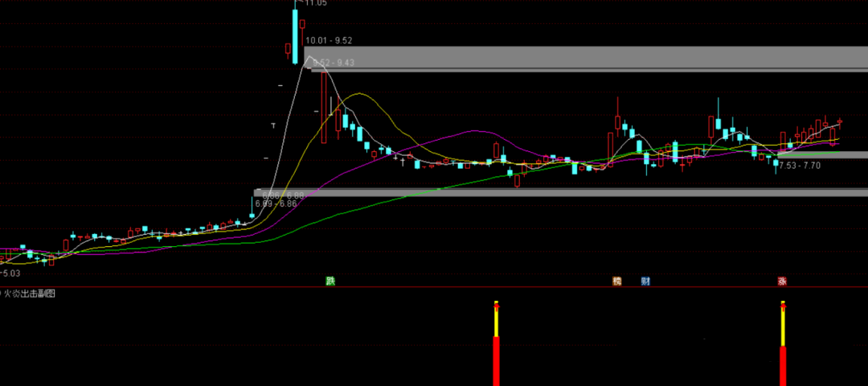Viewport: 868px width, 386px height.
Task: Click the orange 榜 event marker icon
Action: click(x=617, y=281)
